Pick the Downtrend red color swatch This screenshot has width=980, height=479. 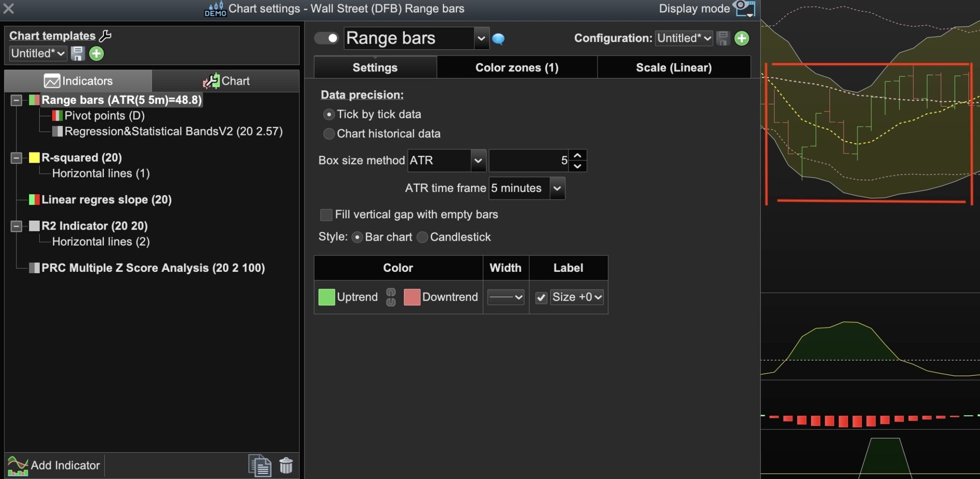point(412,297)
